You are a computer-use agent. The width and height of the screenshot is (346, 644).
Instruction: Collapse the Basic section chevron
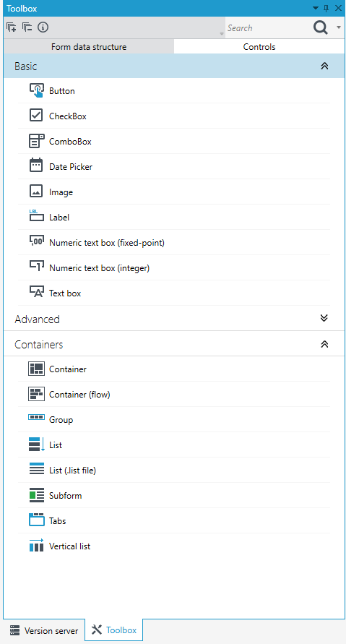tap(324, 66)
